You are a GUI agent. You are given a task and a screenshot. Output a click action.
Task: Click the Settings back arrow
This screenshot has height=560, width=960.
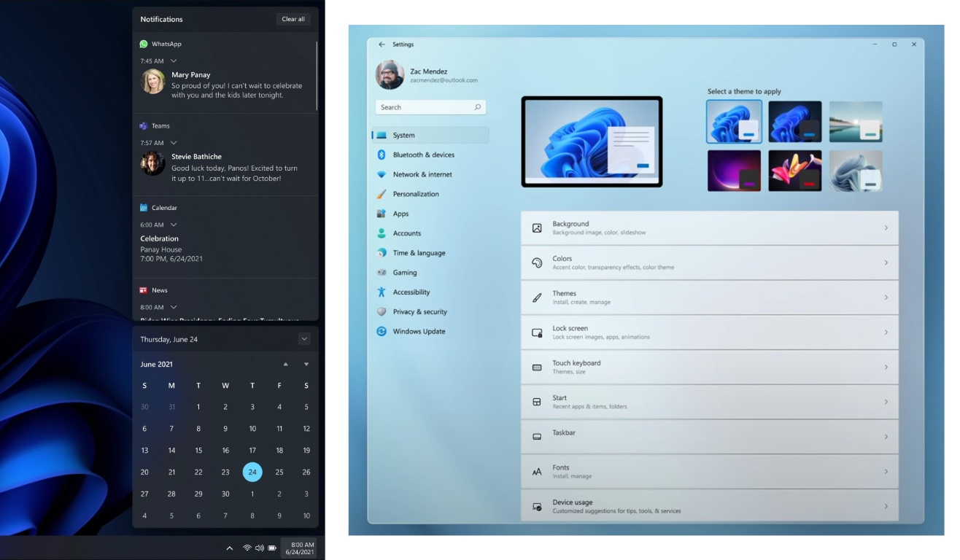(382, 44)
